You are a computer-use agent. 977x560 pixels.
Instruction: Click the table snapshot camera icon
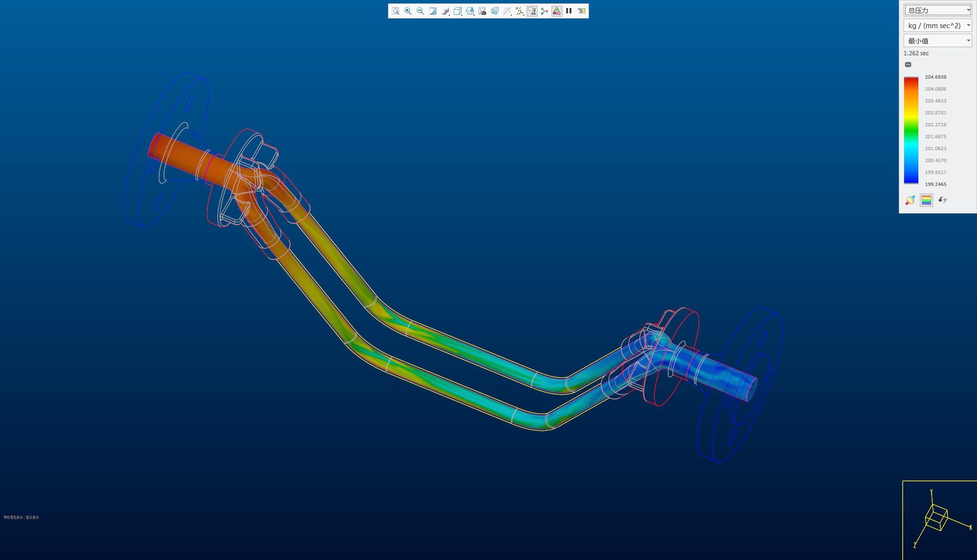click(x=482, y=11)
